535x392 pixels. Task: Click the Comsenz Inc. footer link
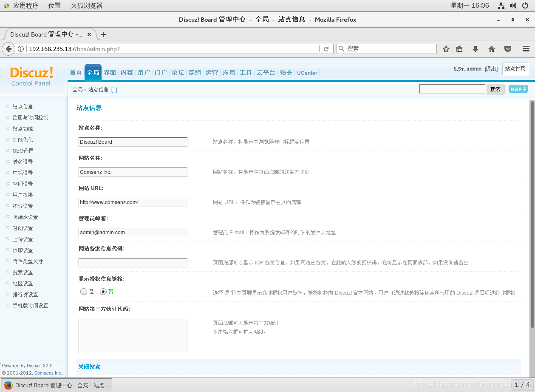click(48, 373)
